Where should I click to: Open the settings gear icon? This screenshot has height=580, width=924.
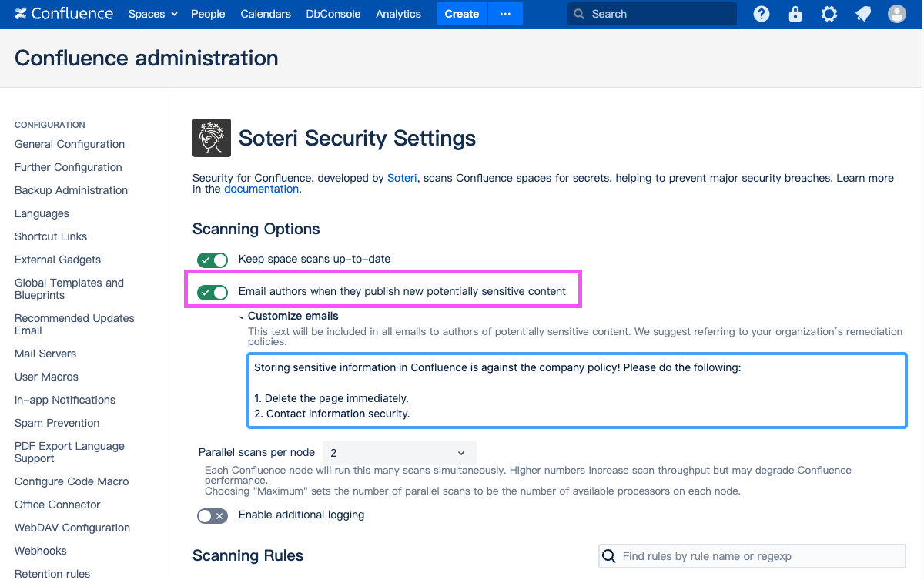coord(829,14)
